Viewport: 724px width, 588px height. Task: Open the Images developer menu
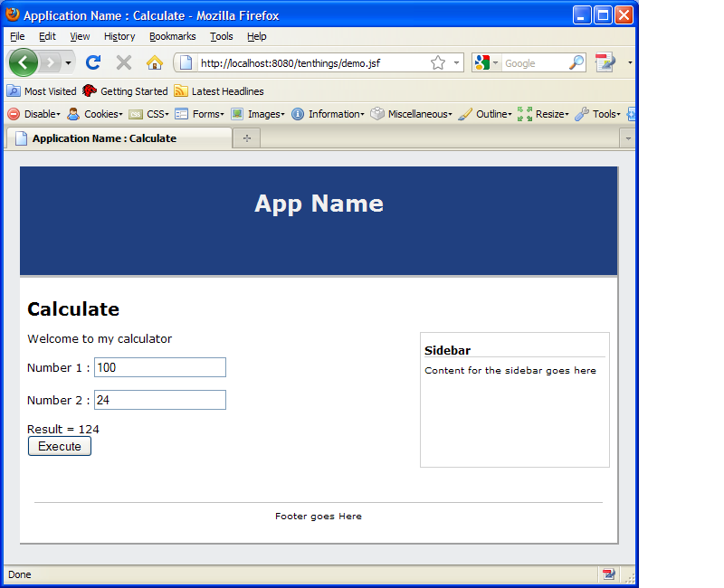[x=266, y=114]
